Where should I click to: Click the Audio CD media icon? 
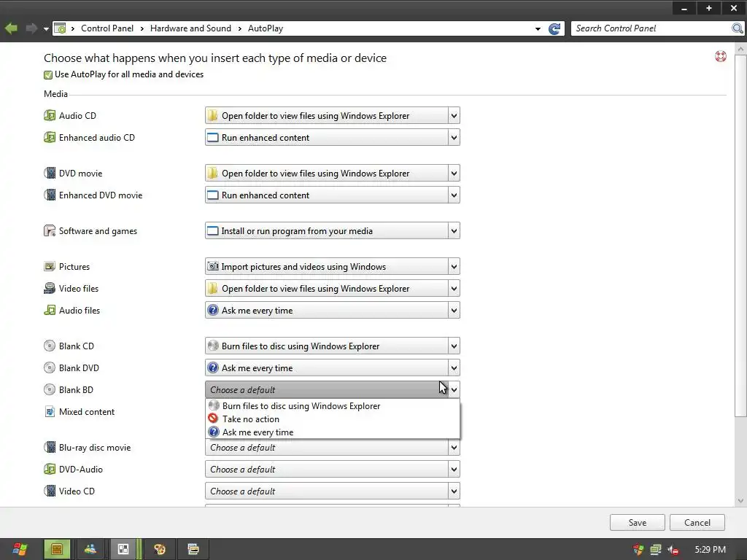coord(50,115)
